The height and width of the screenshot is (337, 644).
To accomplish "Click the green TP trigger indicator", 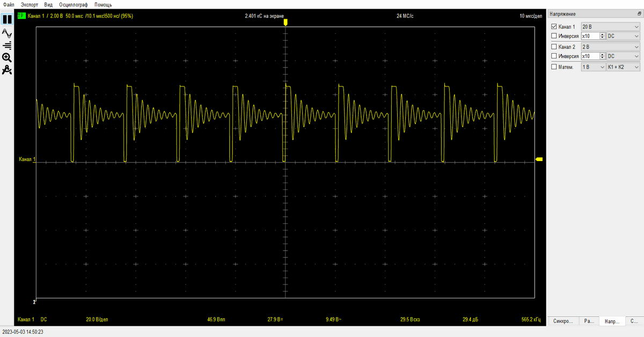I will click(x=21, y=16).
